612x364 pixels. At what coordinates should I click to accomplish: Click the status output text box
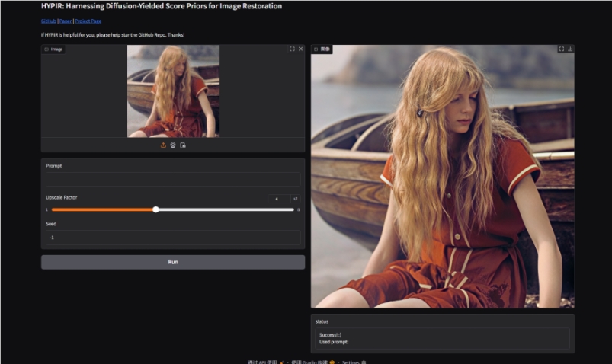click(x=443, y=339)
